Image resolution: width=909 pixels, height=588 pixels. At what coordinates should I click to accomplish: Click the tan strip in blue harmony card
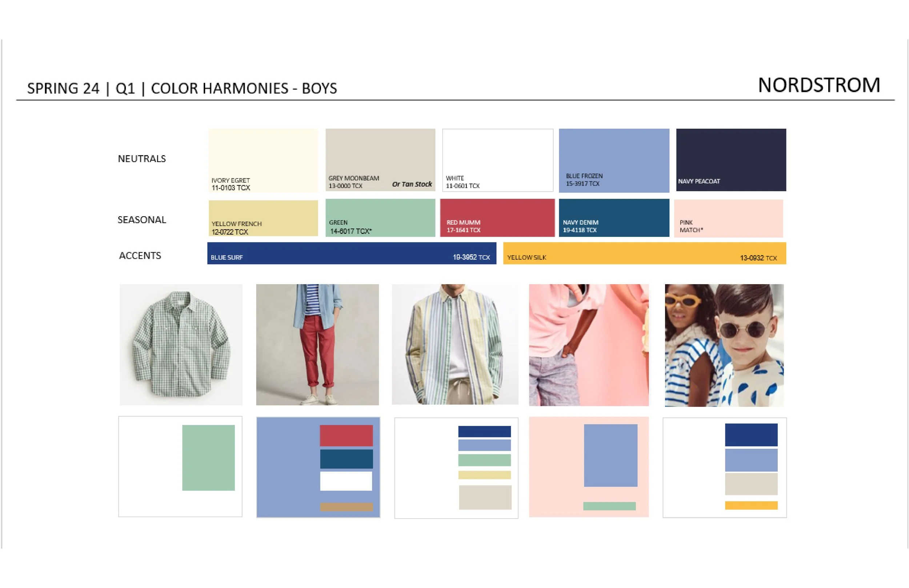pos(346,506)
